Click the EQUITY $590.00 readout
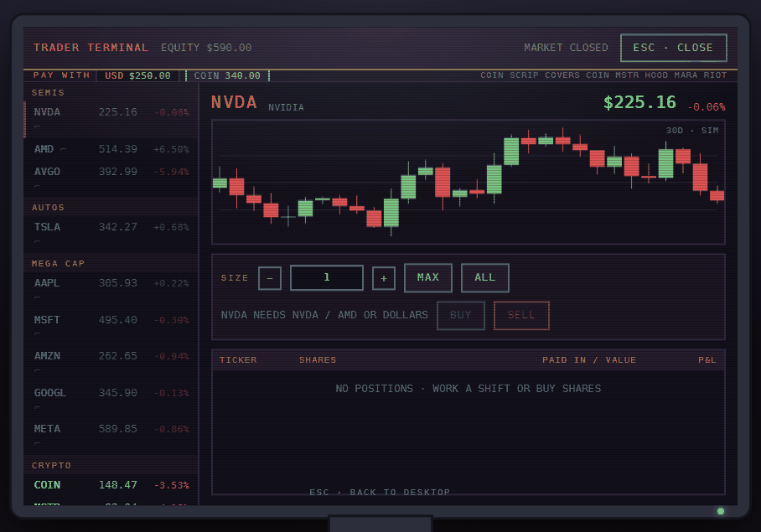 point(206,48)
